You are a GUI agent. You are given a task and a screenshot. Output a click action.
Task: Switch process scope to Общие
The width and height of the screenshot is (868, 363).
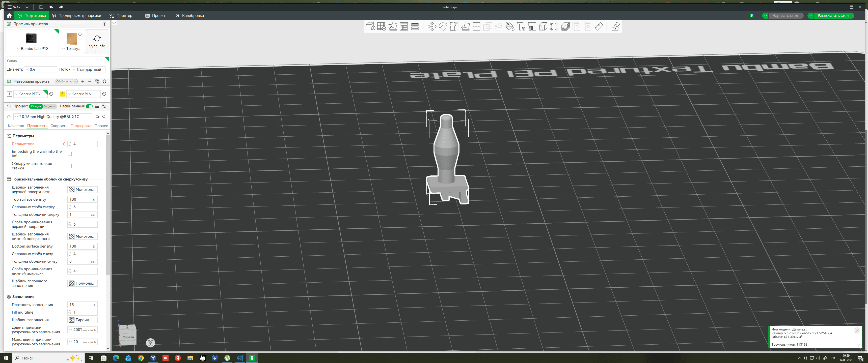[x=36, y=106]
